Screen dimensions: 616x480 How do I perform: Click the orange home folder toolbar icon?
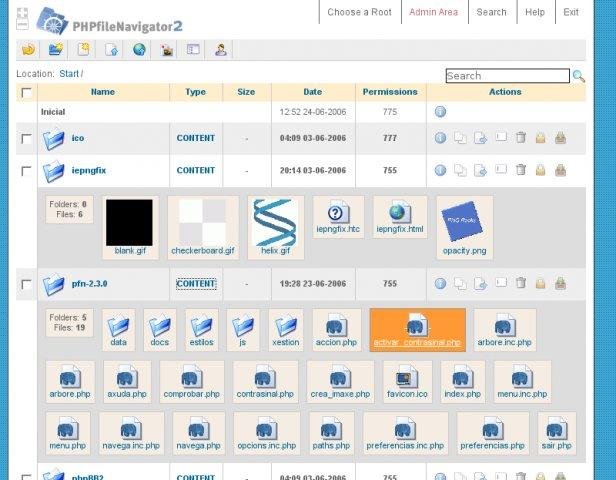coord(28,49)
